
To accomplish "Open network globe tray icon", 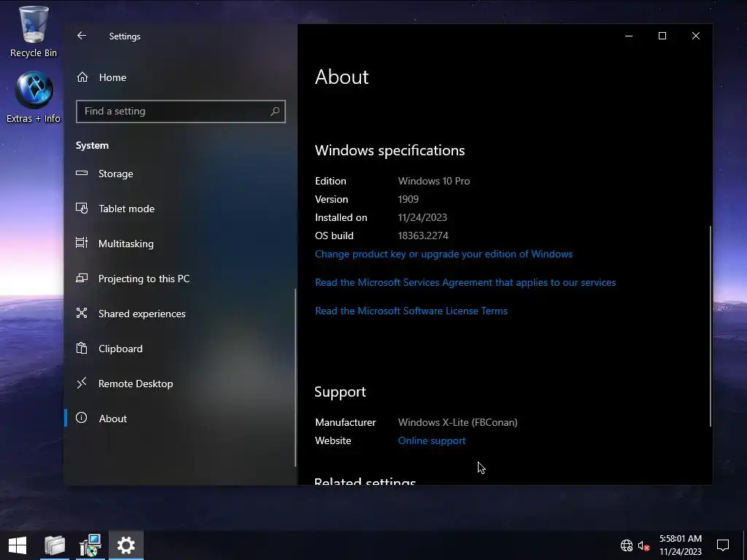I will 627,545.
